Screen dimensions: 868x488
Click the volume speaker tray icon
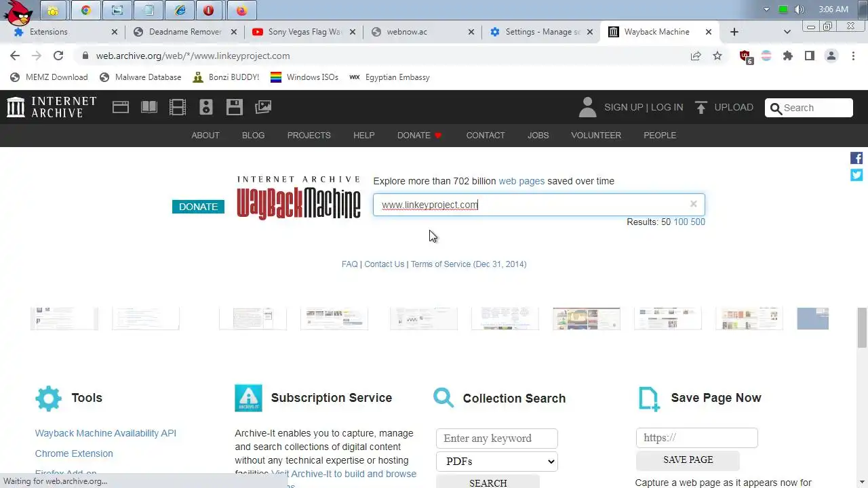800,9
